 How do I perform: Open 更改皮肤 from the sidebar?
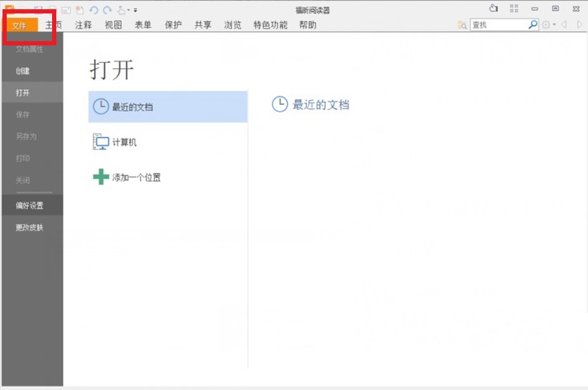point(32,228)
